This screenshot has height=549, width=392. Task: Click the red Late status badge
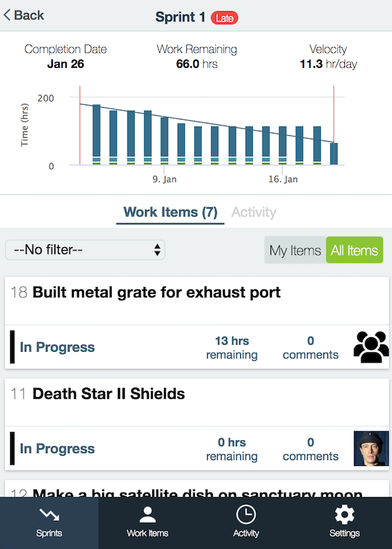pyautogui.click(x=224, y=18)
